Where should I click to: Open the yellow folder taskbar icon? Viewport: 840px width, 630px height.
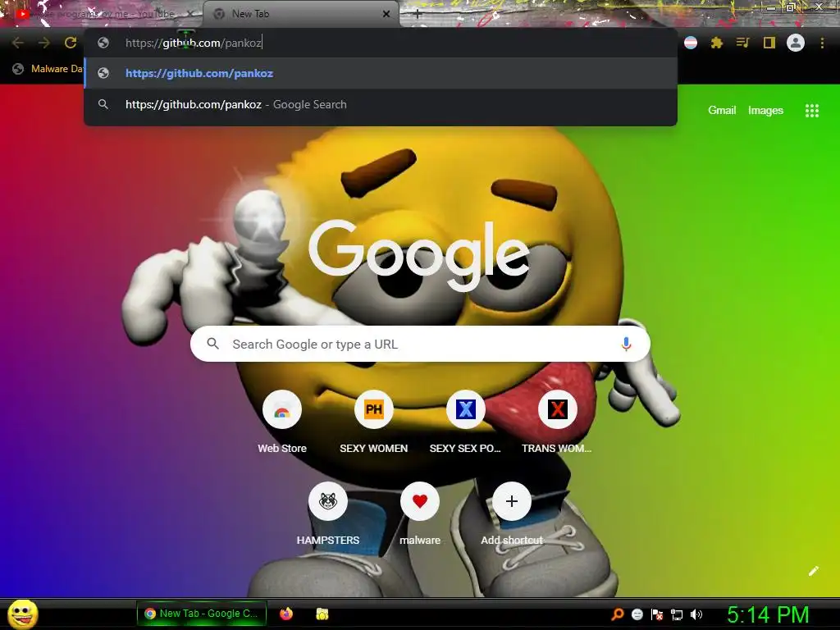tap(322, 614)
